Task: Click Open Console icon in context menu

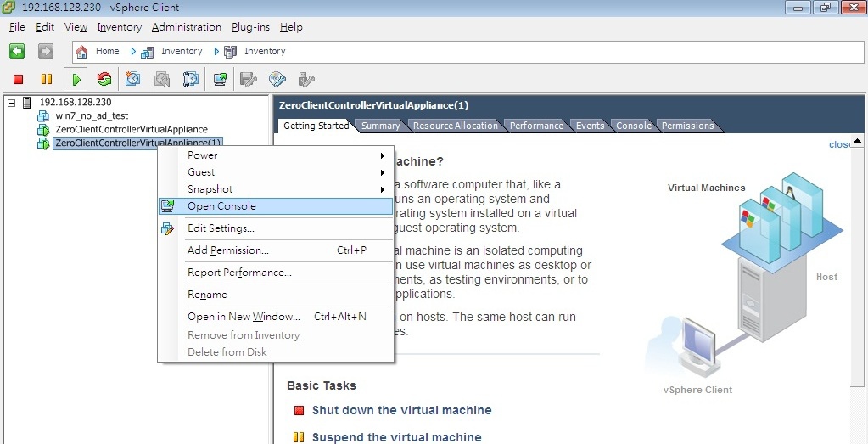Action: click(x=167, y=206)
